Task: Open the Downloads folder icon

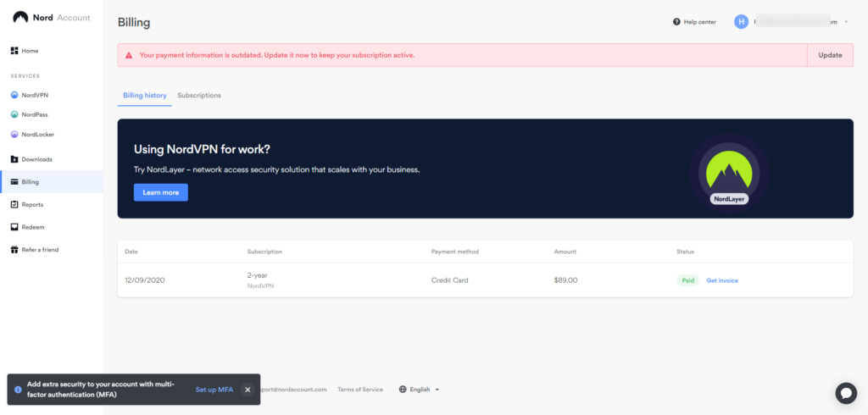Action: [15, 159]
